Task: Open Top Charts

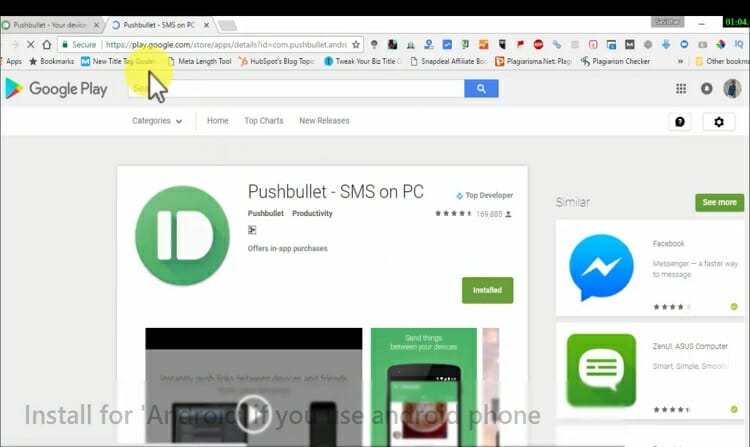Action: pos(264,121)
